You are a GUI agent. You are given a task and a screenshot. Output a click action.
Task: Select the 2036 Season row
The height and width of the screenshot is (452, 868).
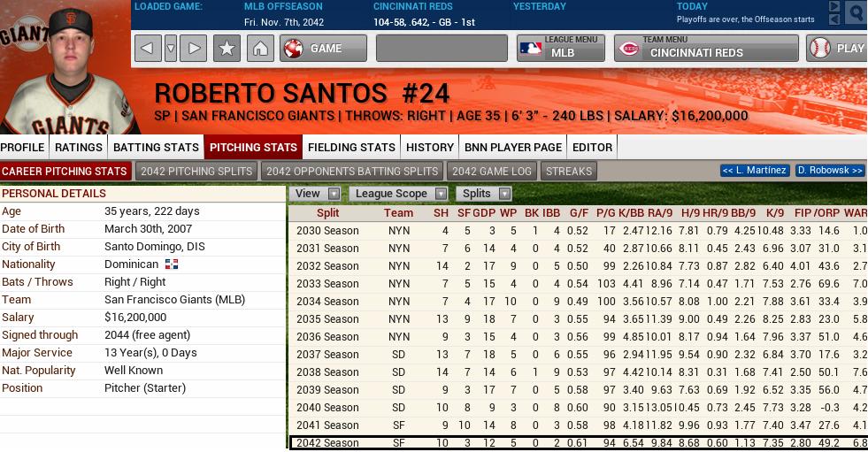pyautogui.click(x=578, y=336)
